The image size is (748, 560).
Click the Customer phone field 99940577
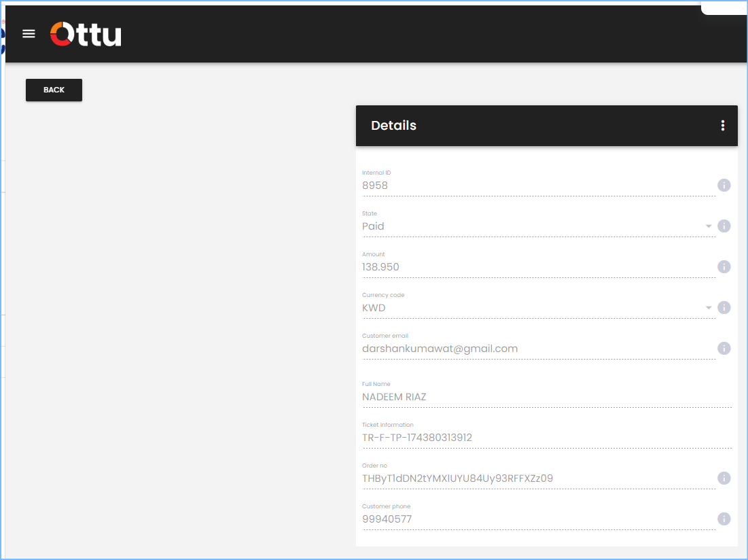(x=539, y=519)
